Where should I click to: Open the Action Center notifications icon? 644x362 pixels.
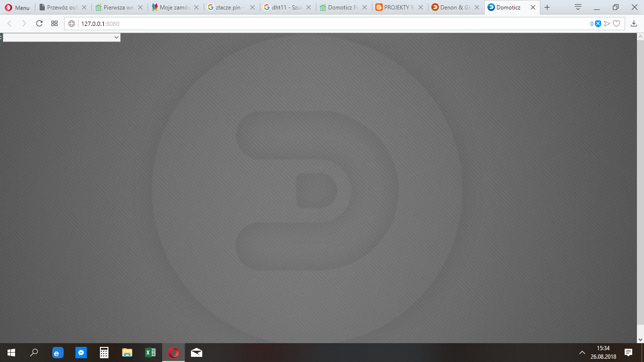(628, 353)
